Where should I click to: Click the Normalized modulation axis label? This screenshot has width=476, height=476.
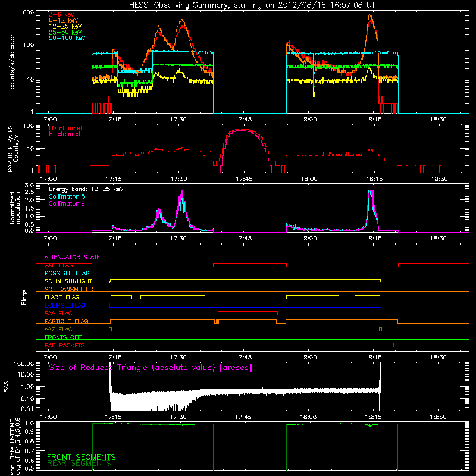(x=15, y=208)
